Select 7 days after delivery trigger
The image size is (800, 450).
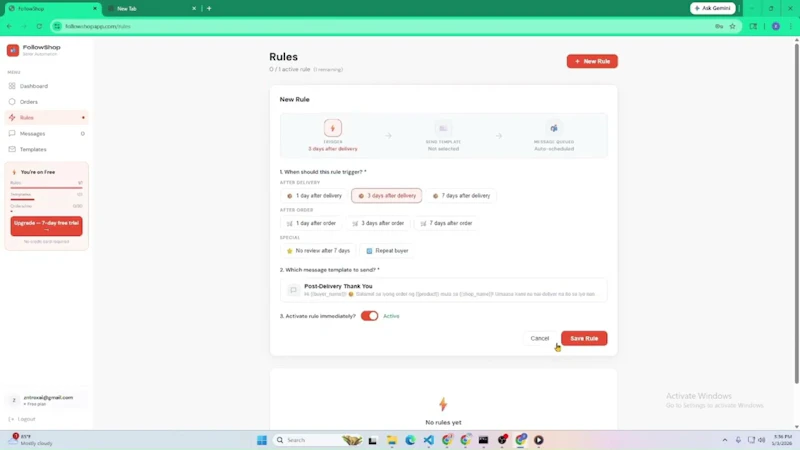click(461, 196)
